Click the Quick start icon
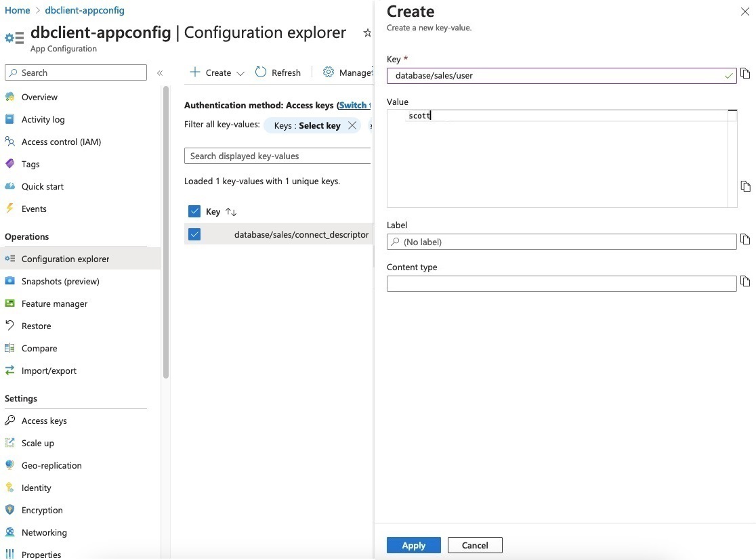756x560 pixels. (x=9, y=186)
